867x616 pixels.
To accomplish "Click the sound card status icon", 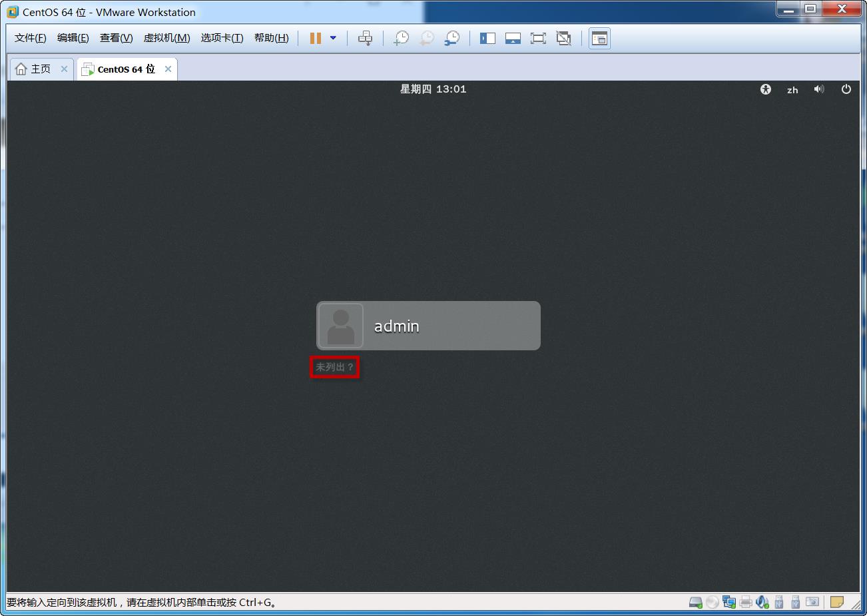I will tap(762, 602).
